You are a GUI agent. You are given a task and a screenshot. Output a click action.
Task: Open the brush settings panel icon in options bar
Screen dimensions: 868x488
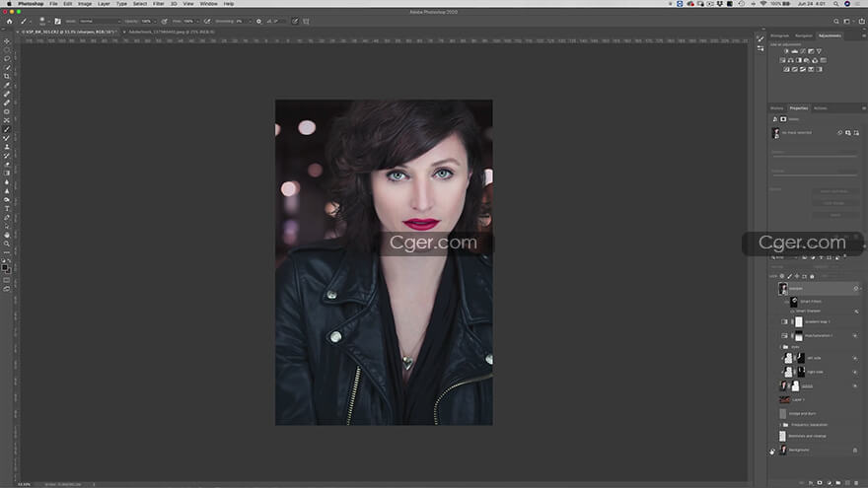[57, 21]
